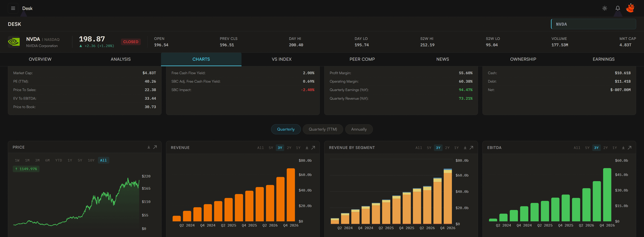Download the Price chart
644x237 pixels.
(x=149, y=147)
